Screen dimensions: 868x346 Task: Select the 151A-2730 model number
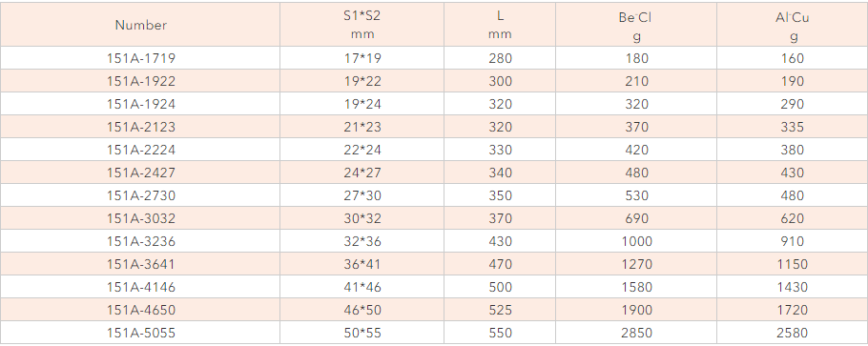pos(140,195)
